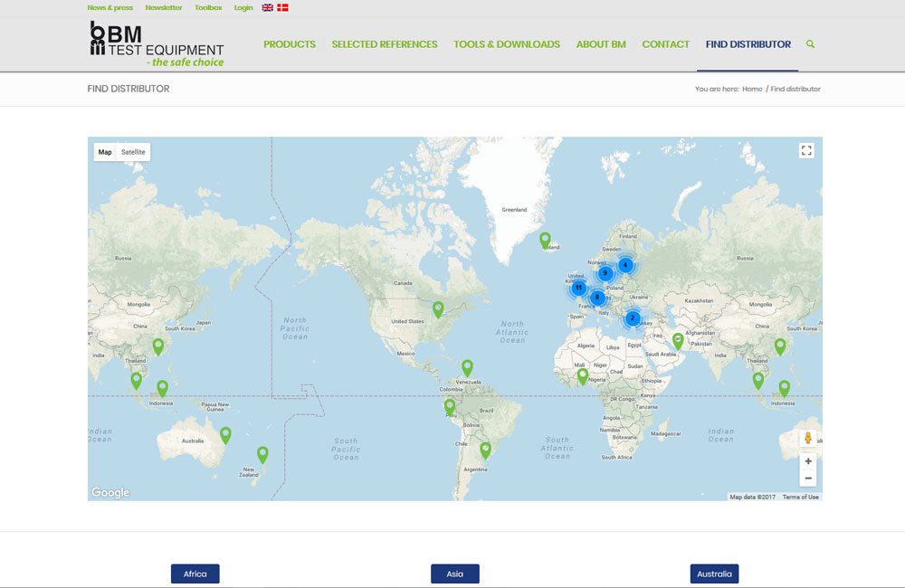Click the Google logo on the map

[109, 491]
